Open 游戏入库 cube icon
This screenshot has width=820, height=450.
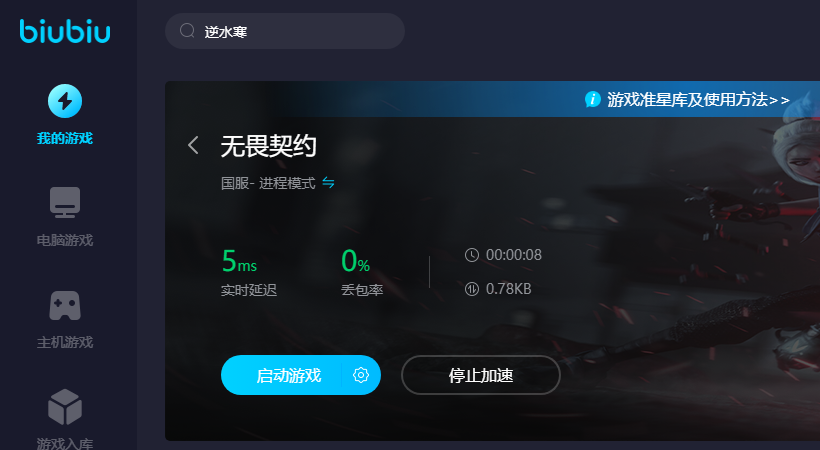(65, 407)
